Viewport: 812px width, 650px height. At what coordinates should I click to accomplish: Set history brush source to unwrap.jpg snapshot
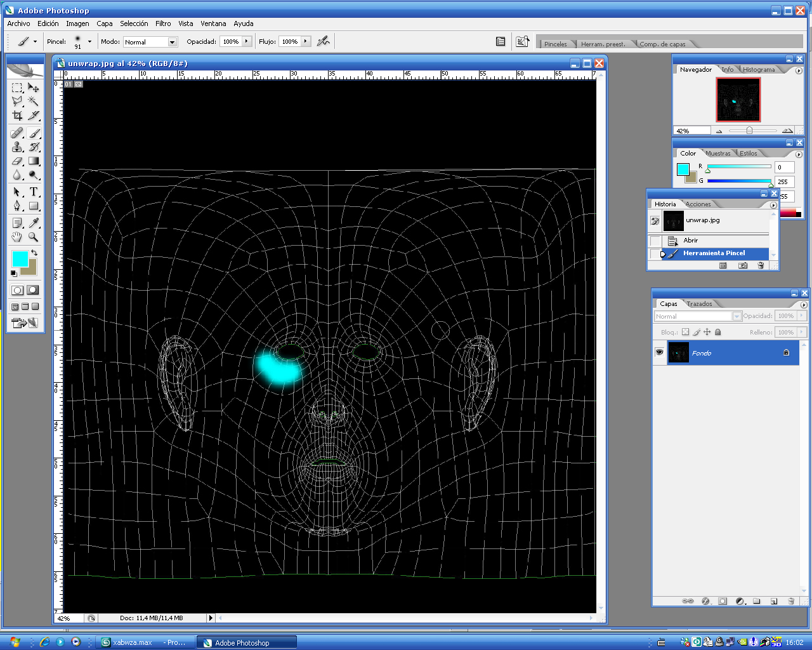pyautogui.click(x=655, y=221)
